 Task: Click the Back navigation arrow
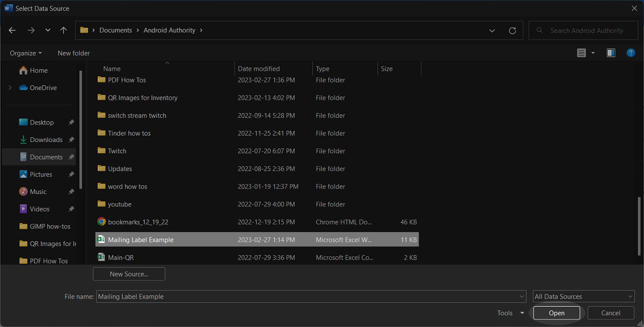tap(12, 31)
